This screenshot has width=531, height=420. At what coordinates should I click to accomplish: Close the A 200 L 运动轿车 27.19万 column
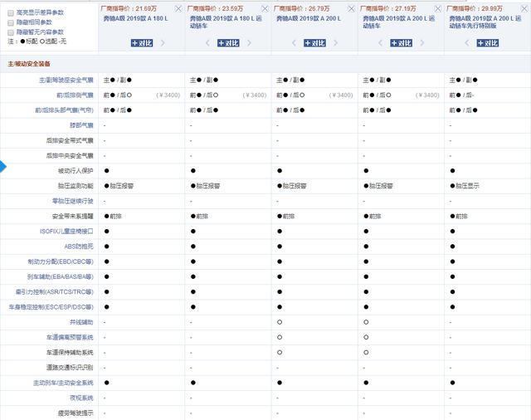click(437, 9)
